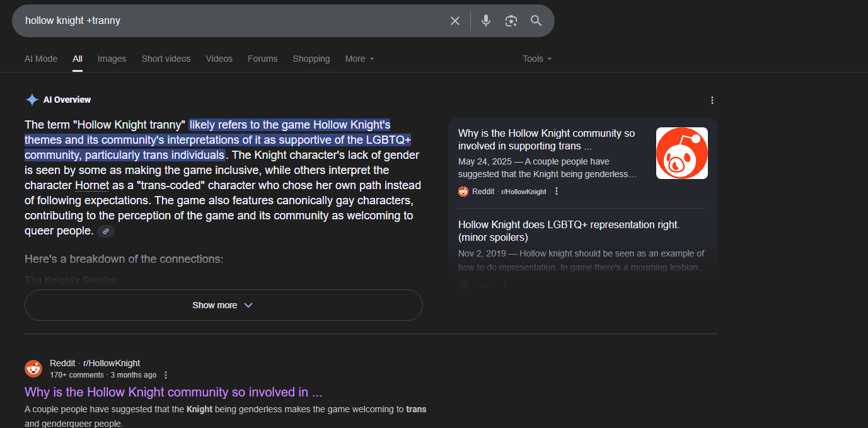Click into the search query field
The image size is (868, 428).
click(233, 21)
